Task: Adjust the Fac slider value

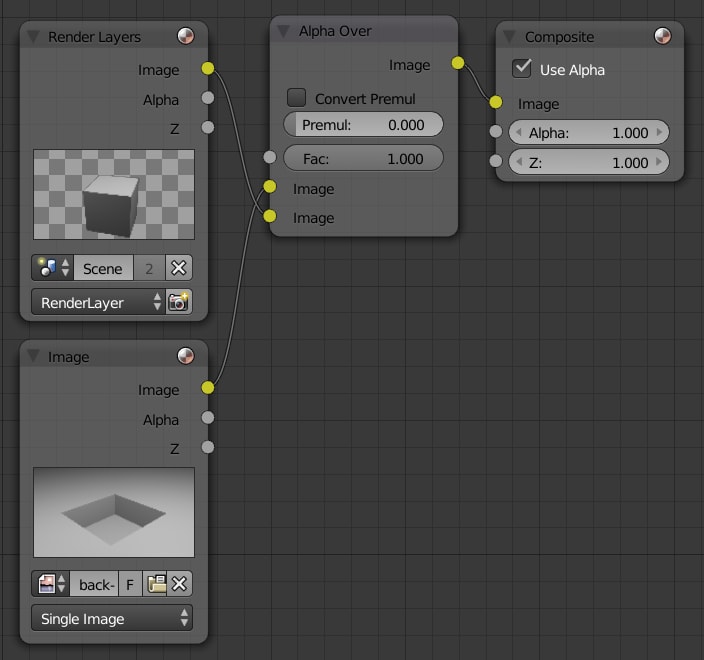Action: click(x=363, y=158)
